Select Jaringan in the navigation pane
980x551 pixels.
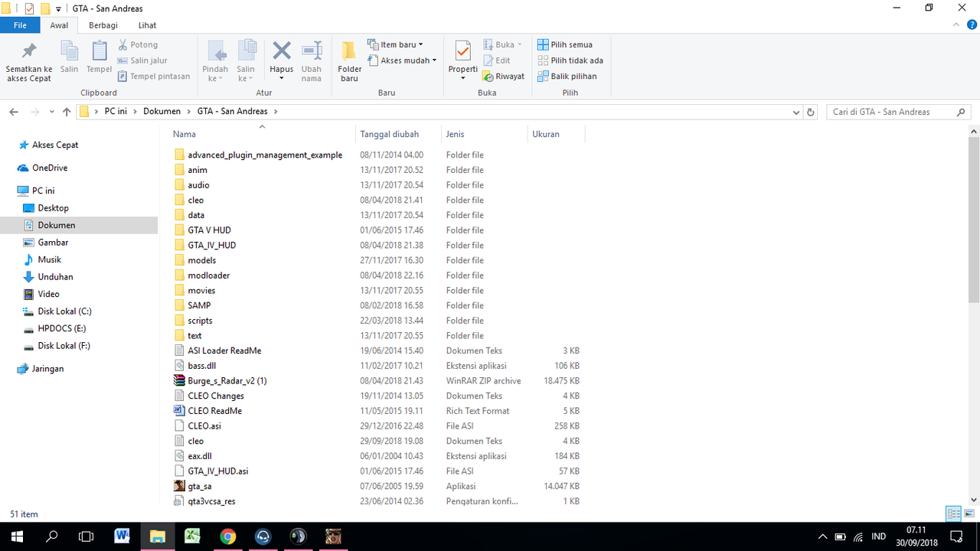coord(48,369)
